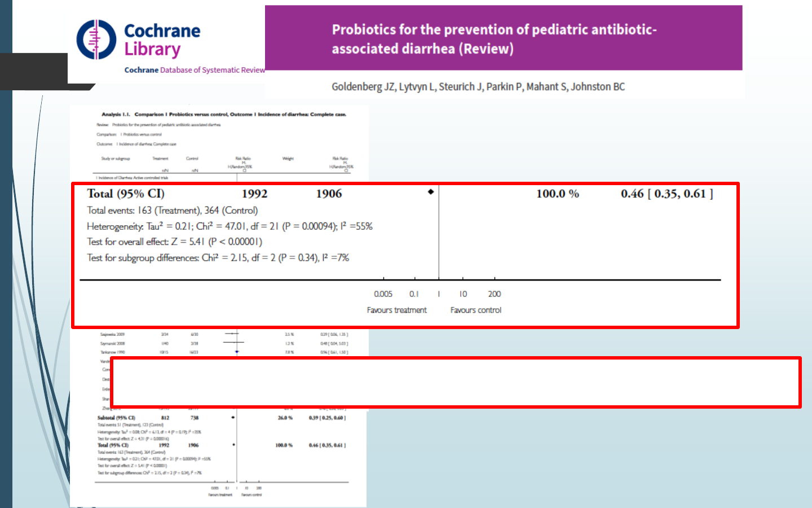Screen dimensions: 812x508
Task: Click the enlarged "Favours control" axis label
Action: (x=475, y=310)
